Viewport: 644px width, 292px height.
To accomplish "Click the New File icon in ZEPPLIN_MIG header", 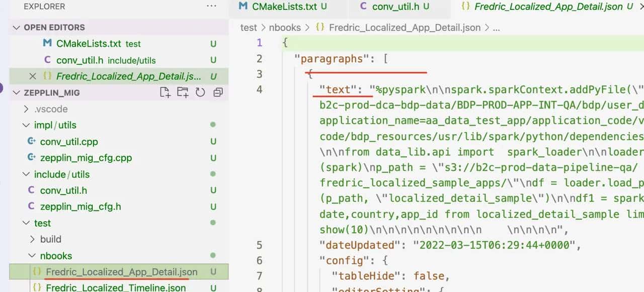I will [165, 92].
